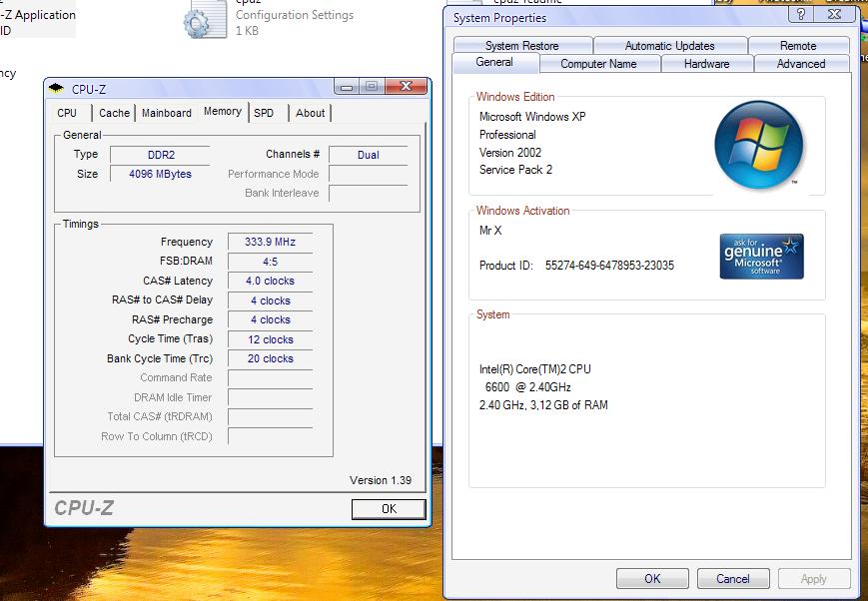Click the FSB:DRAM ratio value 4:5
This screenshot has height=601, width=868.
click(270, 262)
